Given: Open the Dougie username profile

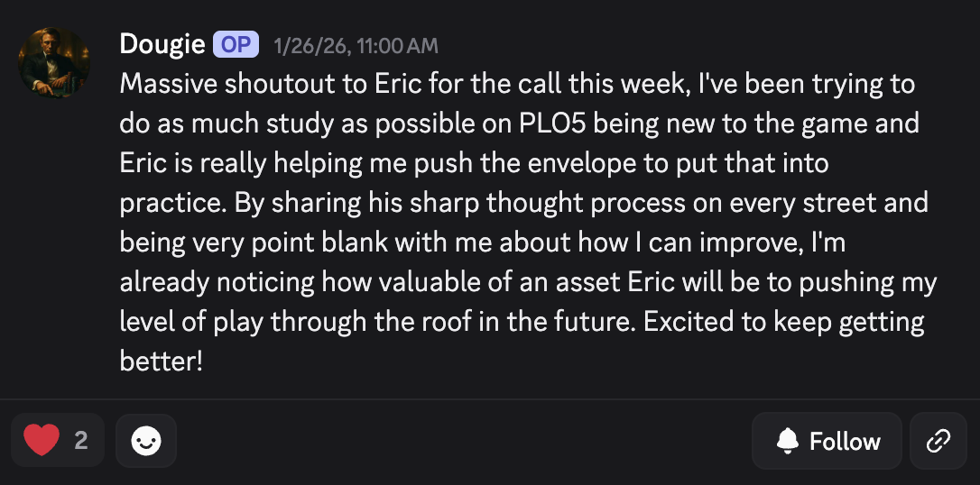Looking at the screenshot, I should click(x=162, y=44).
